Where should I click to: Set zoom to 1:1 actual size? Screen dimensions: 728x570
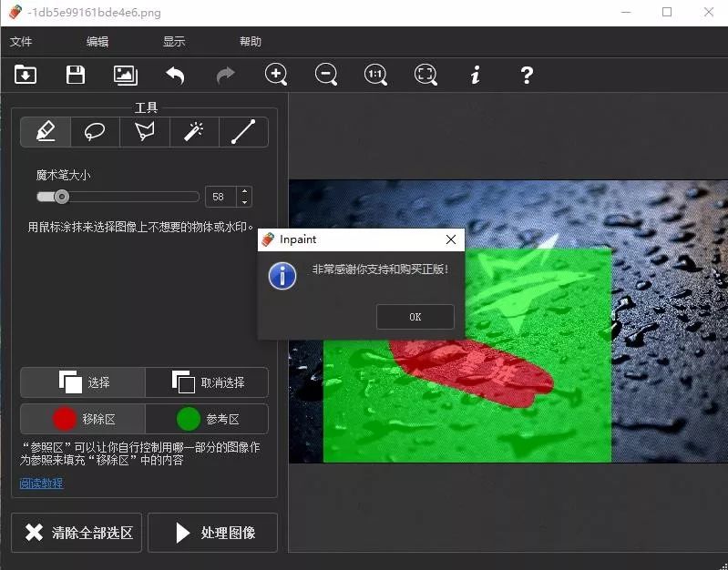tap(375, 75)
